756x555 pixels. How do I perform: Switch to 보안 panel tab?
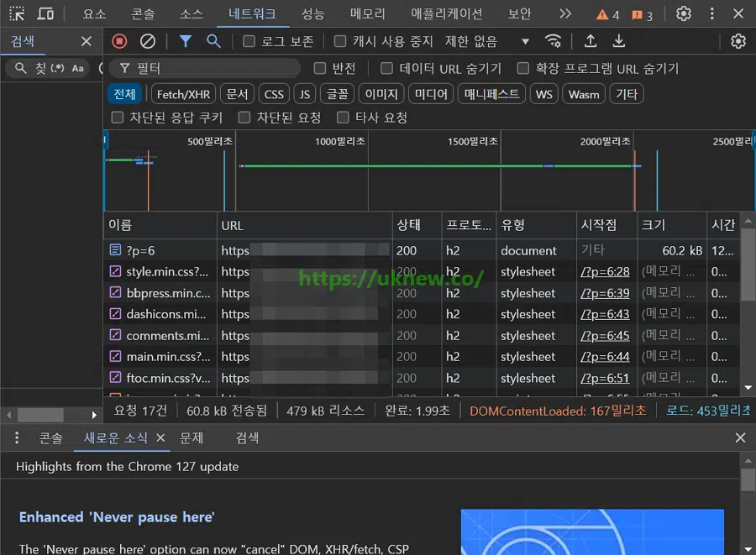[519, 13]
